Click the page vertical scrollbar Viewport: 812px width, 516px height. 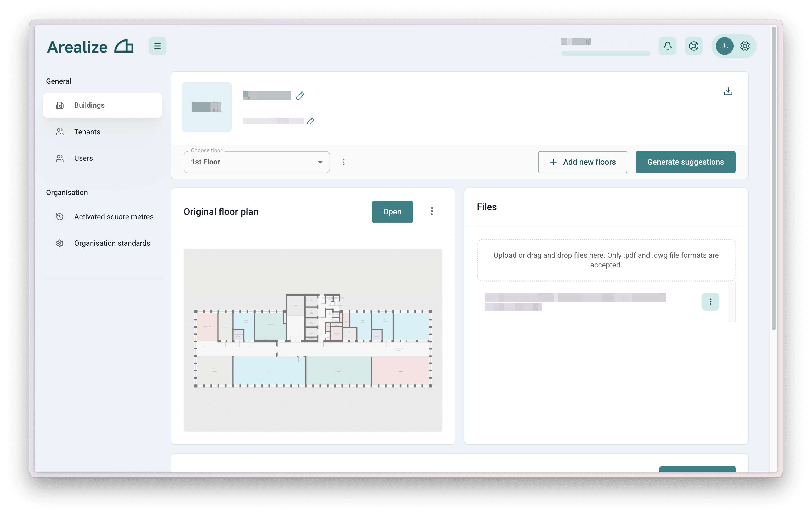pos(773,179)
